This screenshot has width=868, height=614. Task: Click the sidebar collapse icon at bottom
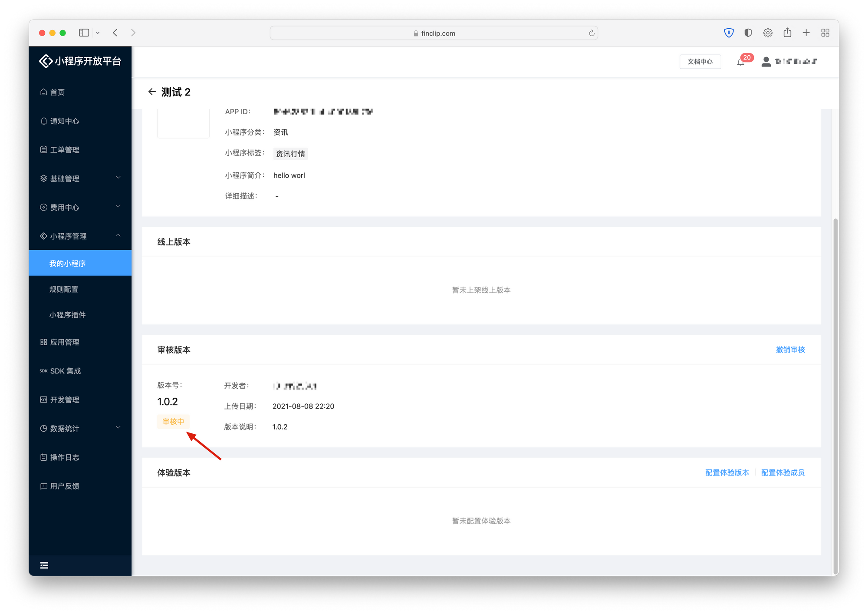[x=44, y=565]
